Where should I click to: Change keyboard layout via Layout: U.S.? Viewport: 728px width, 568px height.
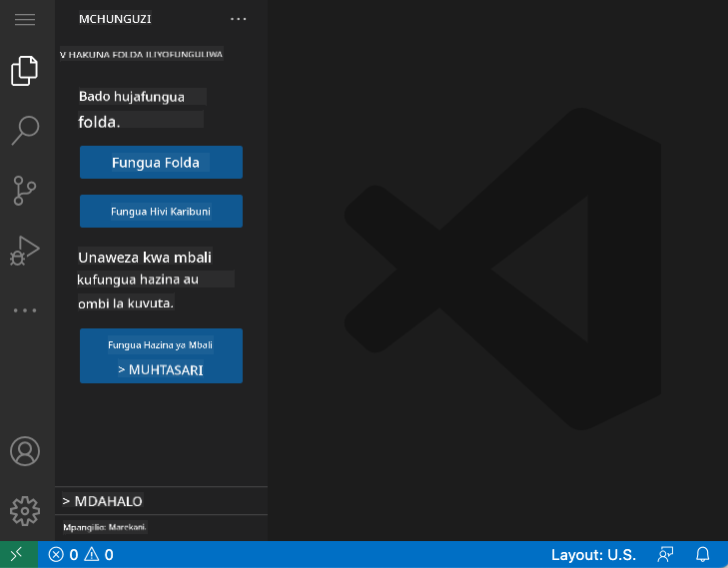(593, 555)
